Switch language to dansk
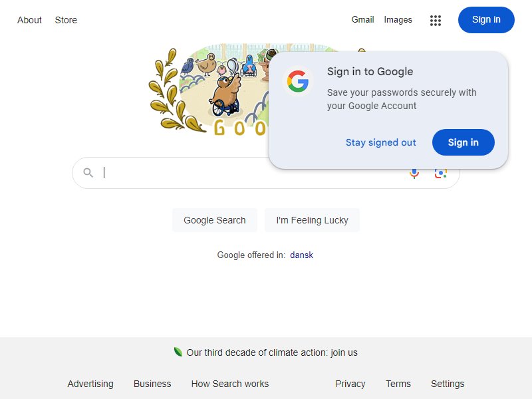532x399 pixels. click(x=301, y=255)
